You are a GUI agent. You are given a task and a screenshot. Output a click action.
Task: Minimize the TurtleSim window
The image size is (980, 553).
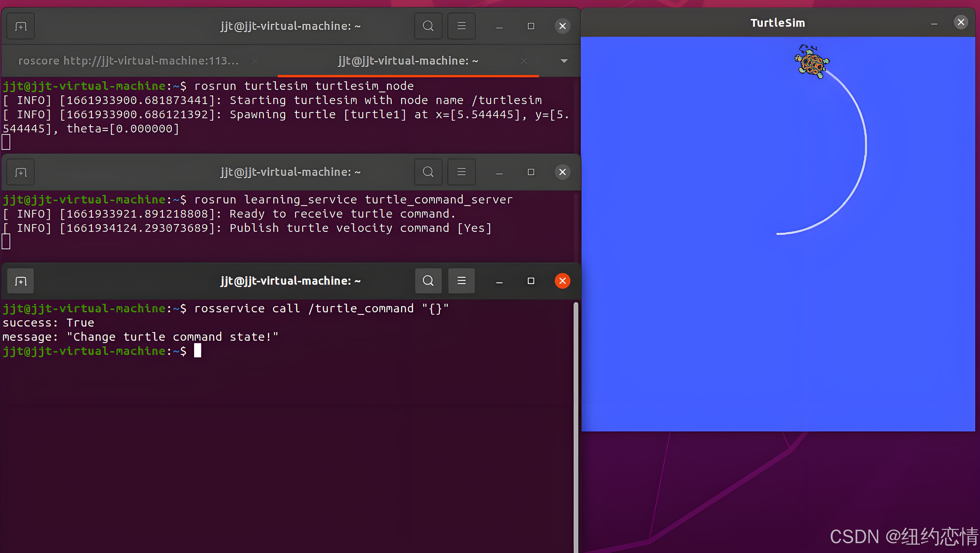coord(934,23)
